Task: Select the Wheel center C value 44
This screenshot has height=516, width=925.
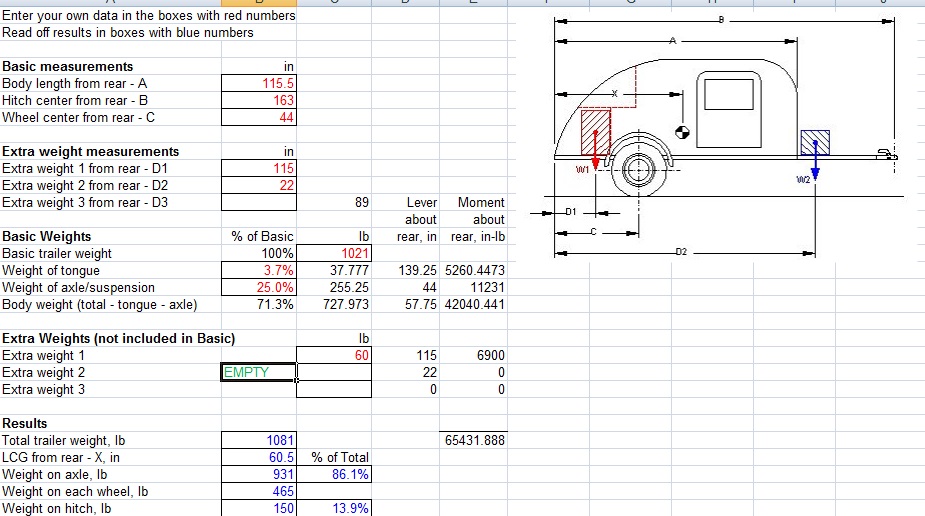Action: [259, 117]
